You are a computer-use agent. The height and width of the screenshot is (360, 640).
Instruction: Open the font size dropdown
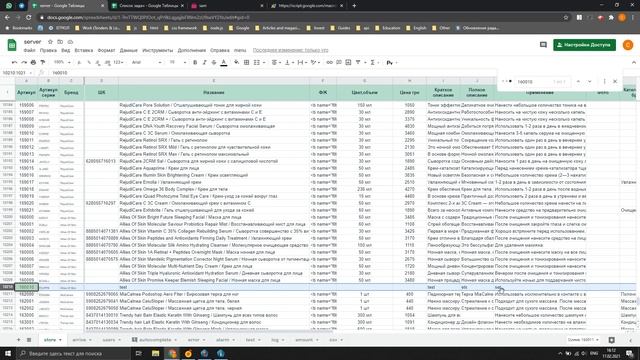point(177,62)
